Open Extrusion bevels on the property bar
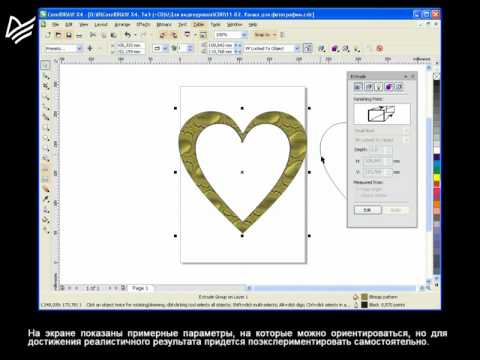The image size is (480, 360). 346,49
